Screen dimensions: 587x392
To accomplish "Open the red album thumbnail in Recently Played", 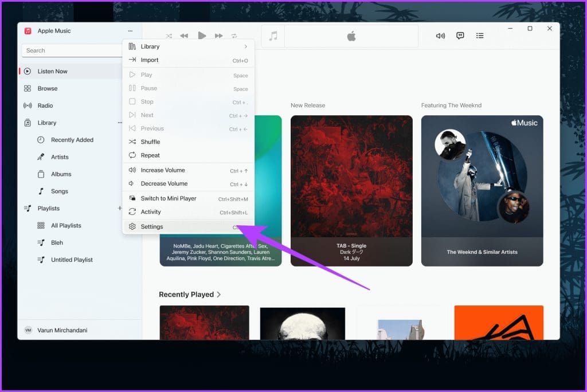I will (205, 323).
